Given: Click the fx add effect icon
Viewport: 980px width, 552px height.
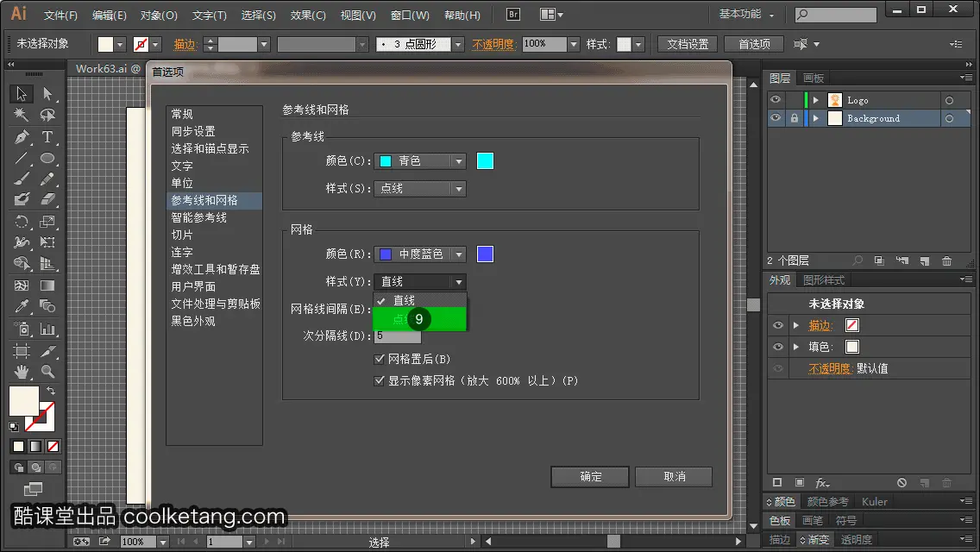Looking at the screenshot, I should (x=822, y=483).
